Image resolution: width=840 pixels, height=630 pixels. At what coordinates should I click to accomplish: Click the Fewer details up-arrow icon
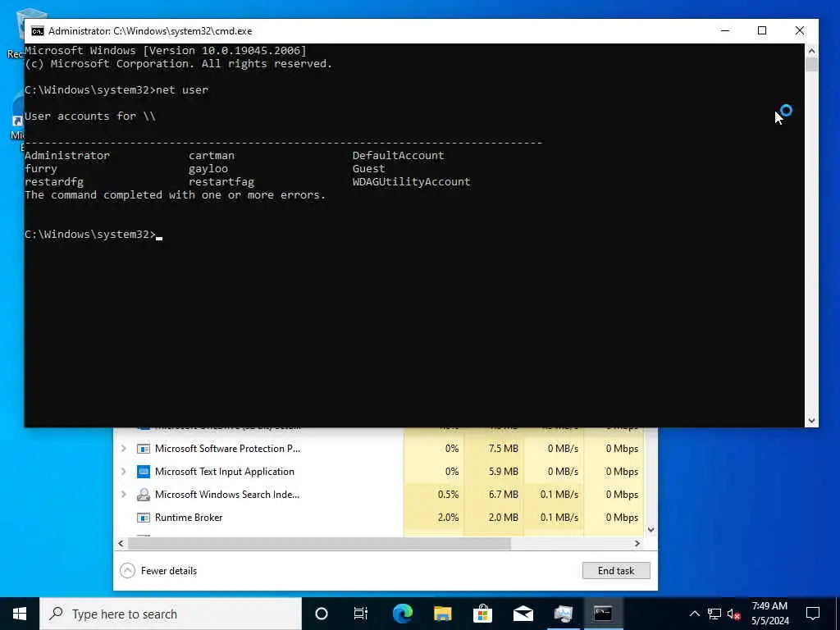(x=127, y=571)
